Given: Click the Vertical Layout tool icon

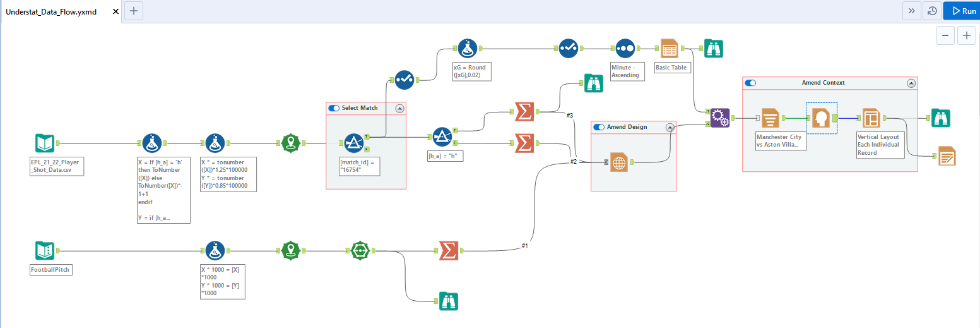Looking at the screenshot, I should (872, 118).
